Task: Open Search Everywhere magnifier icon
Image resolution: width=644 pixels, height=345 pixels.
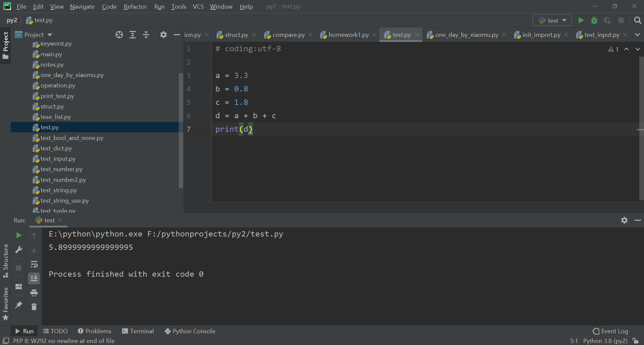Action: coord(638,20)
